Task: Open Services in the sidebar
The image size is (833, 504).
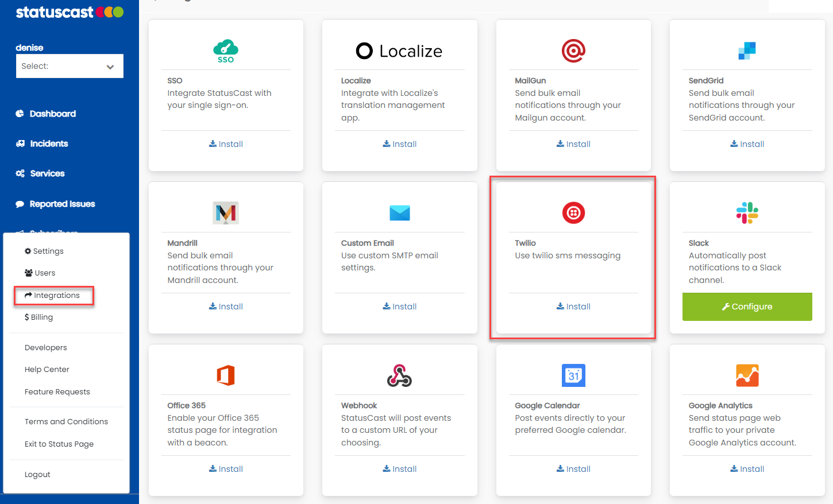Action: tap(40, 173)
